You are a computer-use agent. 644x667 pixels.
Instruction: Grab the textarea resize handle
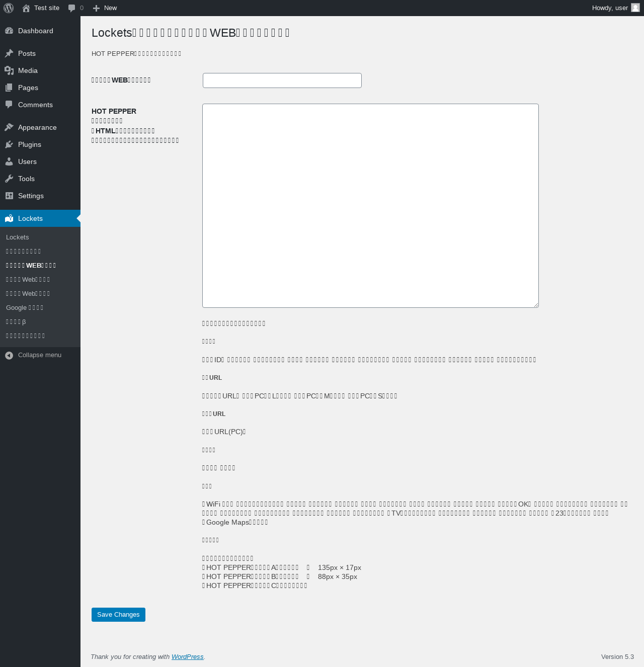pyautogui.click(x=535, y=304)
